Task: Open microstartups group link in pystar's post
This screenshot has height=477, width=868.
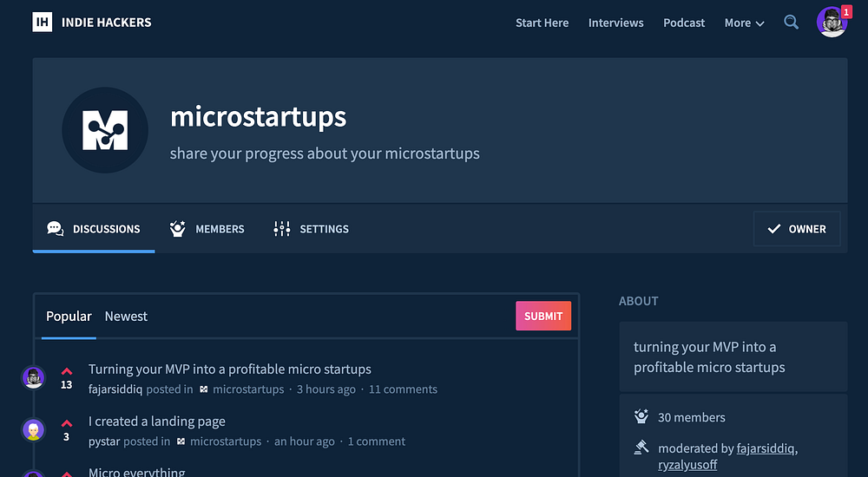Action: pyautogui.click(x=226, y=441)
